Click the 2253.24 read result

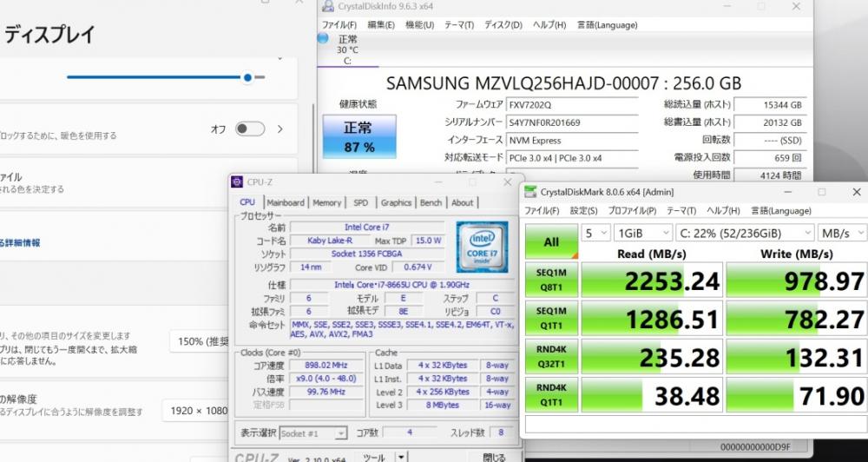[652, 280]
